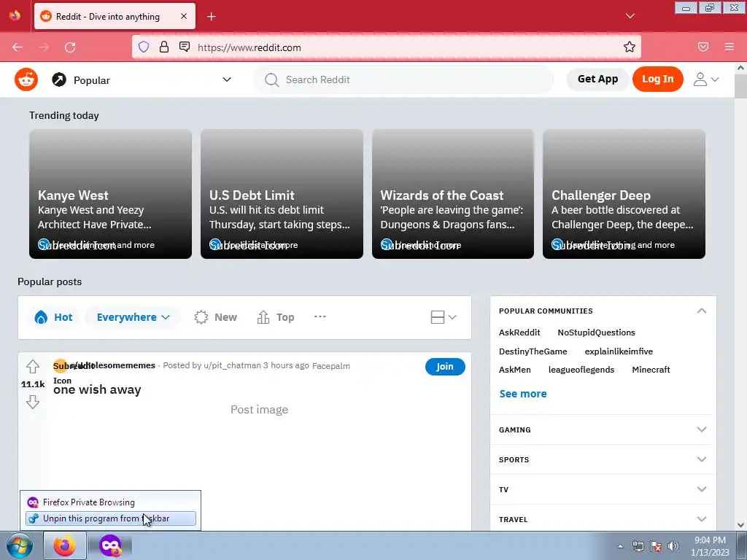Sort posts by New
The image size is (747, 560).
(215, 317)
